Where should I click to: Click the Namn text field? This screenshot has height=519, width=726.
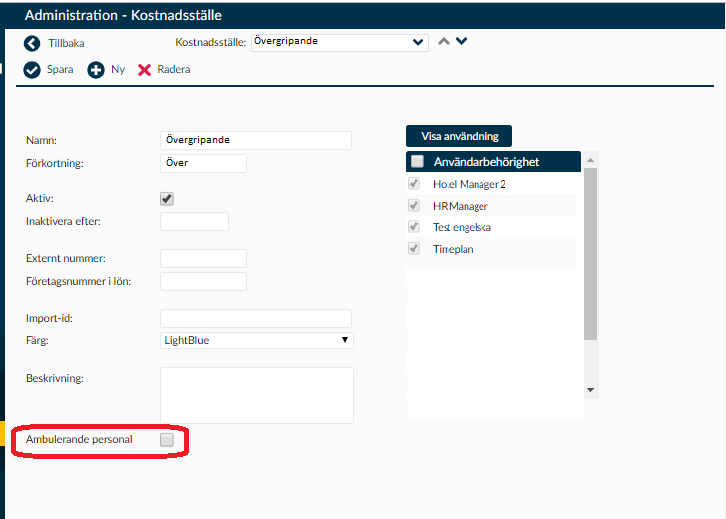tap(256, 140)
